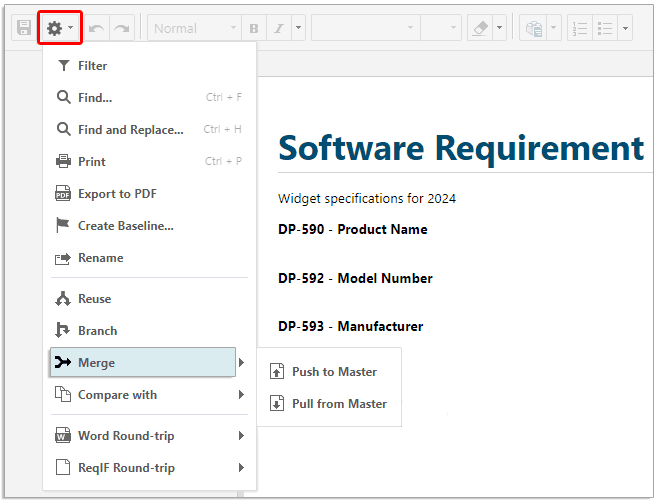
Task: Toggle italic formatting button
Action: [279, 29]
